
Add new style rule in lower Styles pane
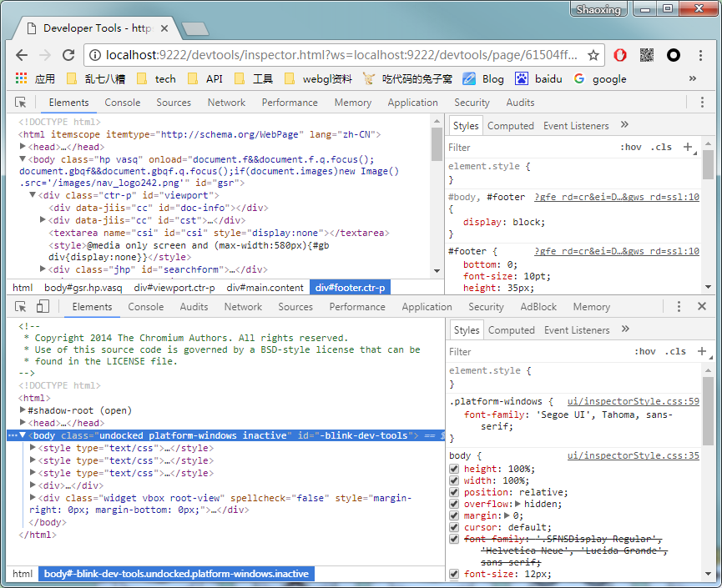pos(702,351)
